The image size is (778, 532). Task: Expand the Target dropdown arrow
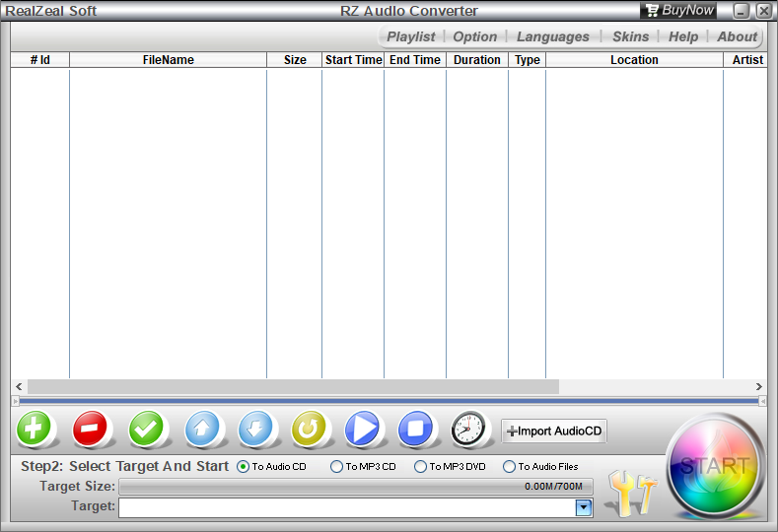pos(583,507)
